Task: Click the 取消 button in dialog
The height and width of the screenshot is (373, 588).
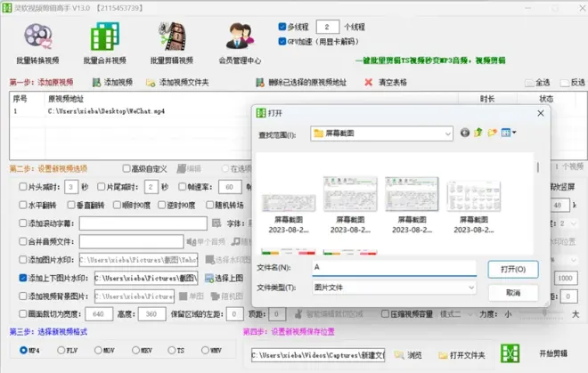Action: pos(513,293)
